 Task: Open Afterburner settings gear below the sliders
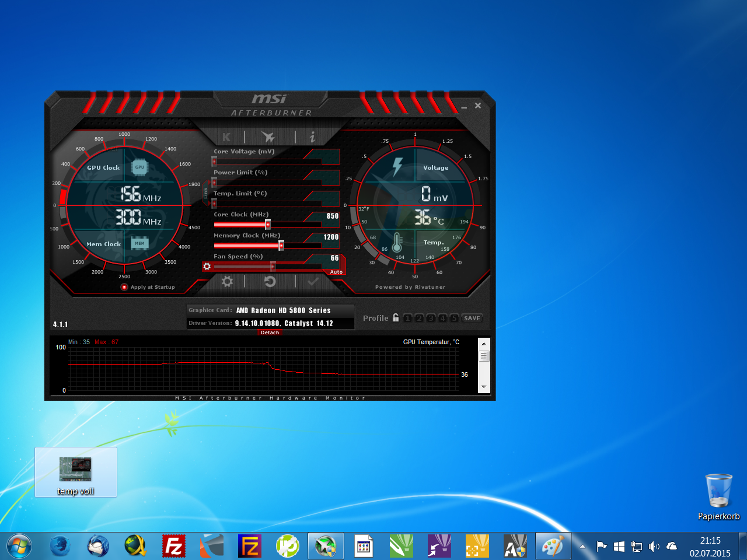click(x=227, y=282)
